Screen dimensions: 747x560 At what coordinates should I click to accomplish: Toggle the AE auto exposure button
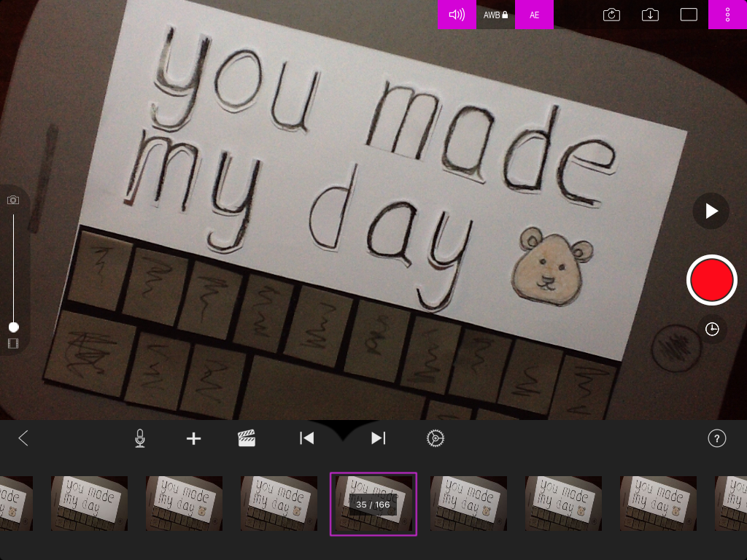click(x=534, y=15)
